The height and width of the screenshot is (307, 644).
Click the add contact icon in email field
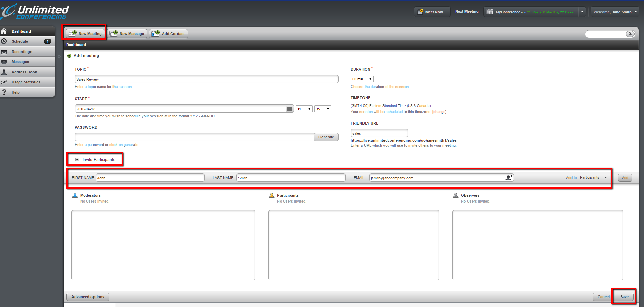point(508,178)
